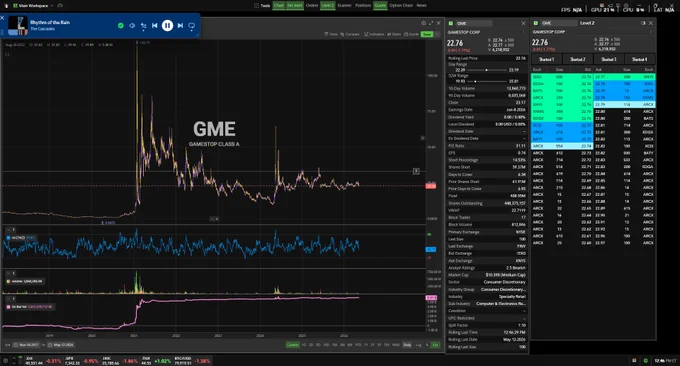Toggle Ext extended hours on chart

pos(435,345)
